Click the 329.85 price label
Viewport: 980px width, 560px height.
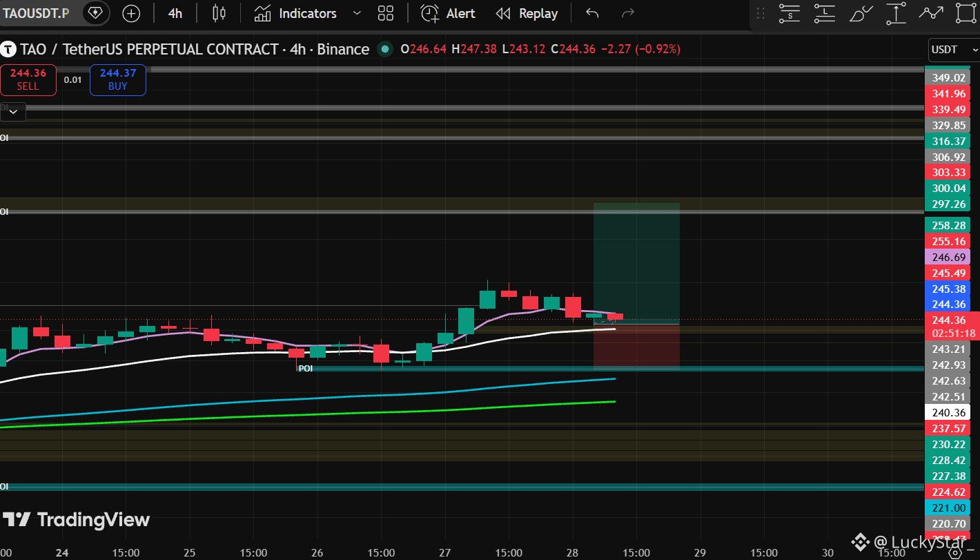pos(948,125)
